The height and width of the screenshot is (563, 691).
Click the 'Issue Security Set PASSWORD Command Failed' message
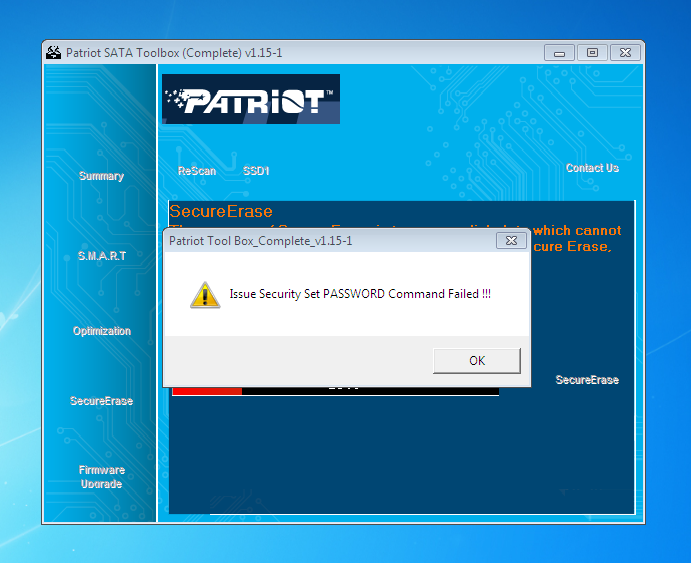click(360, 294)
